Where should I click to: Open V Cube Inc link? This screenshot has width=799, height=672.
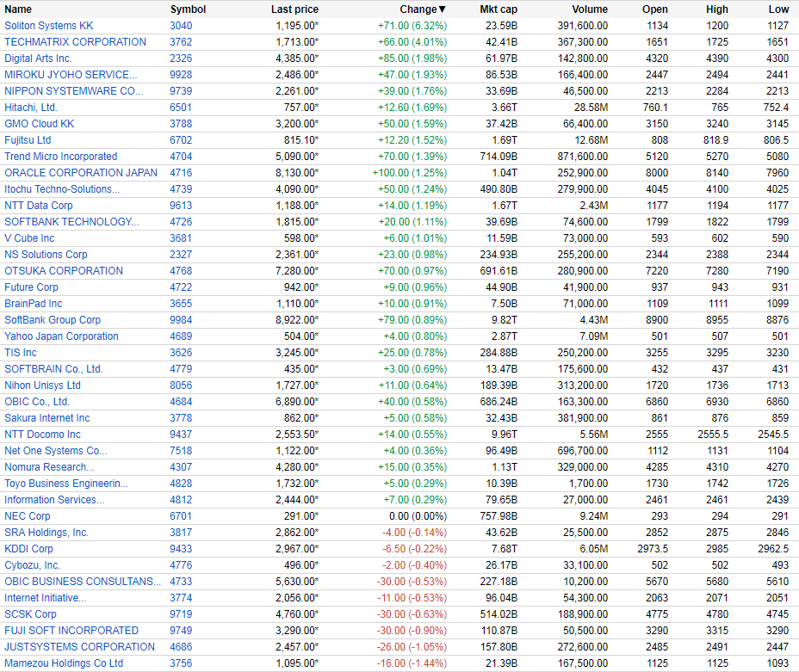coord(29,237)
